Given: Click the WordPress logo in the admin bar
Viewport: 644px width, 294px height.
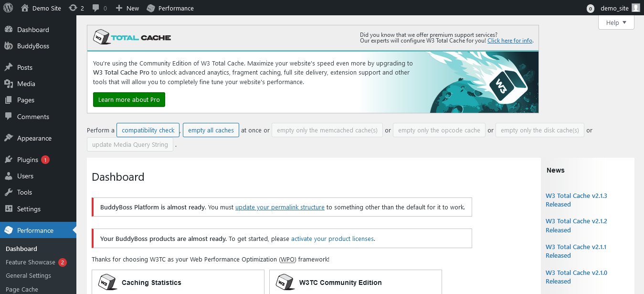Looking at the screenshot, I should pyautogui.click(x=8, y=8).
